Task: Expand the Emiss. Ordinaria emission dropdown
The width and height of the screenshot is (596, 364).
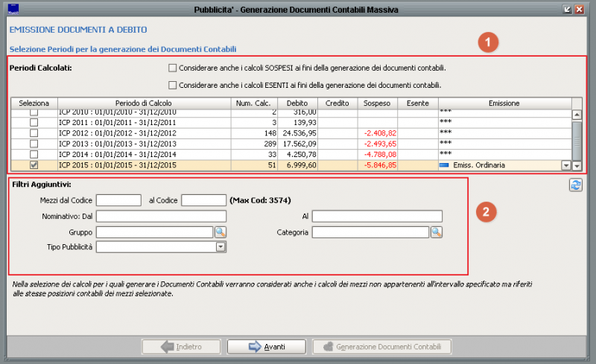Action: click(x=565, y=166)
